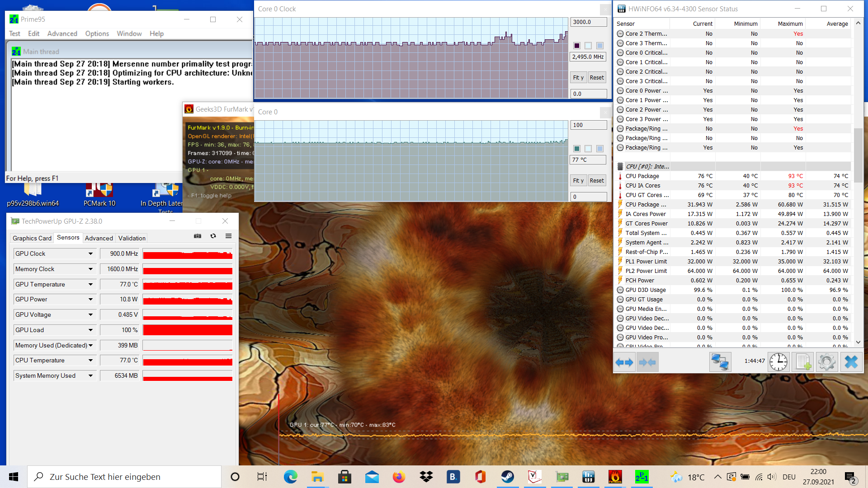Click dark purple color swatch in Core 0 Clock

click(x=577, y=46)
